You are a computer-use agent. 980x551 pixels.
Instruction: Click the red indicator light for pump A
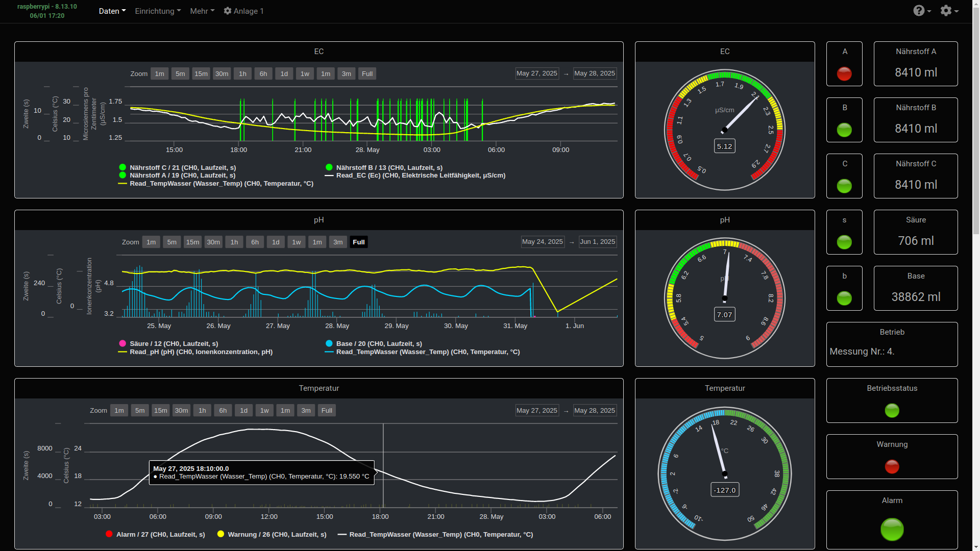[844, 74]
